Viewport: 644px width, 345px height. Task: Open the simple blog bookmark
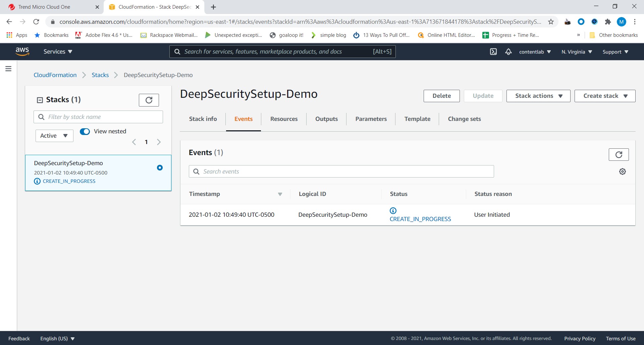pos(328,35)
